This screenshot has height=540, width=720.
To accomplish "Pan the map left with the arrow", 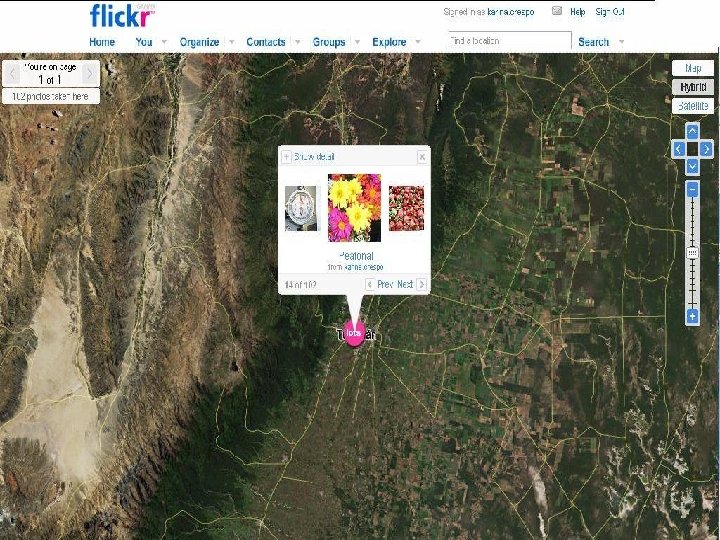I will [x=679, y=149].
